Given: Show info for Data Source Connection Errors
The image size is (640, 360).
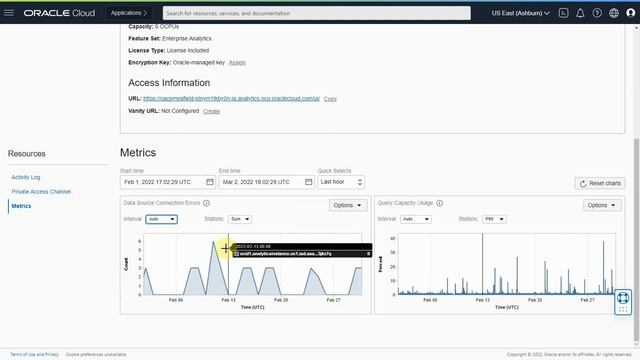Looking at the screenshot, I should [207, 203].
